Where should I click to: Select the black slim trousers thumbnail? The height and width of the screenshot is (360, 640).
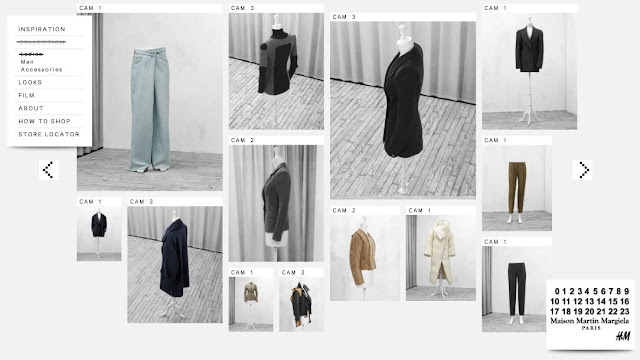(x=517, y=289)
